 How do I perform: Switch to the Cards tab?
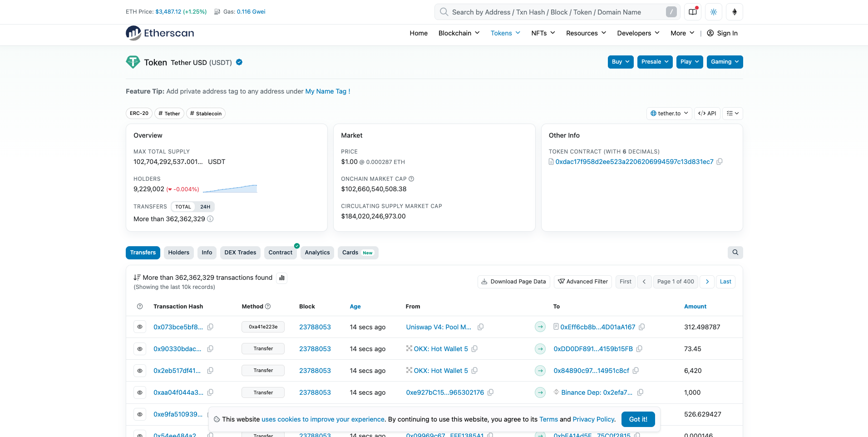358,253
